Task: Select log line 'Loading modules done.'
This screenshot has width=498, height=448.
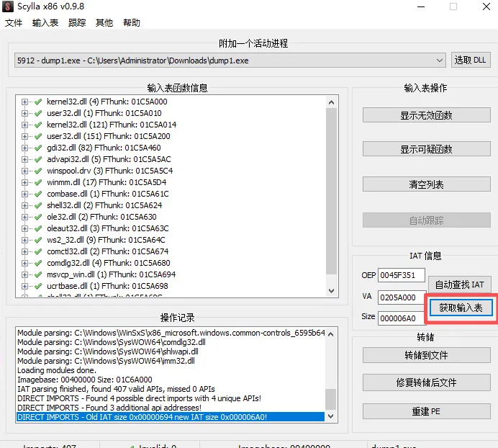Action: pos(57,370)
